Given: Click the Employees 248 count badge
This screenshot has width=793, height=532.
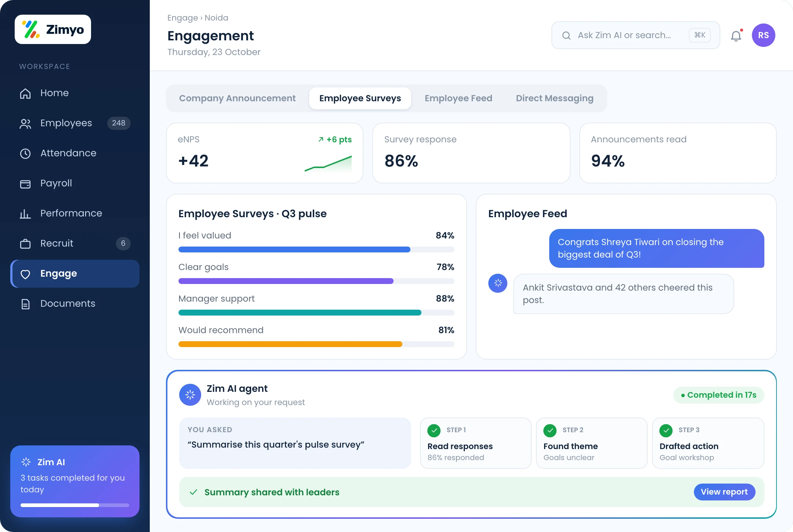Looking at the screenshot, I should pos(119,123).
